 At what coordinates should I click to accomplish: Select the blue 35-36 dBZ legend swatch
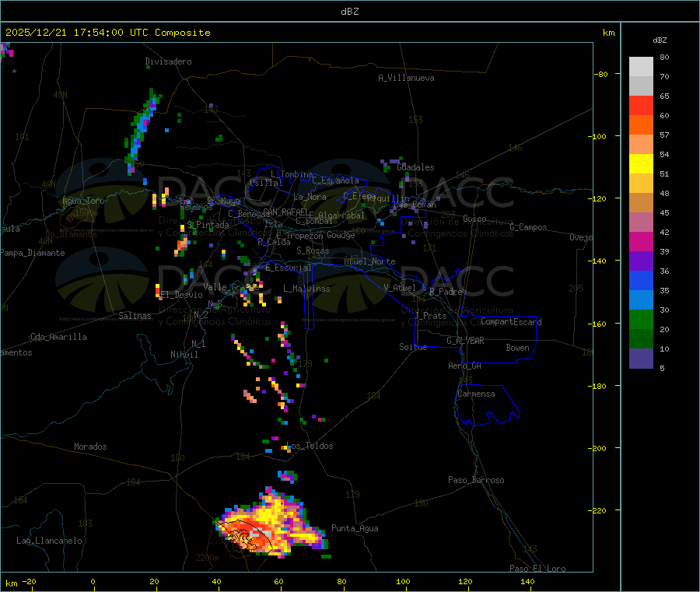coord(641,280)
